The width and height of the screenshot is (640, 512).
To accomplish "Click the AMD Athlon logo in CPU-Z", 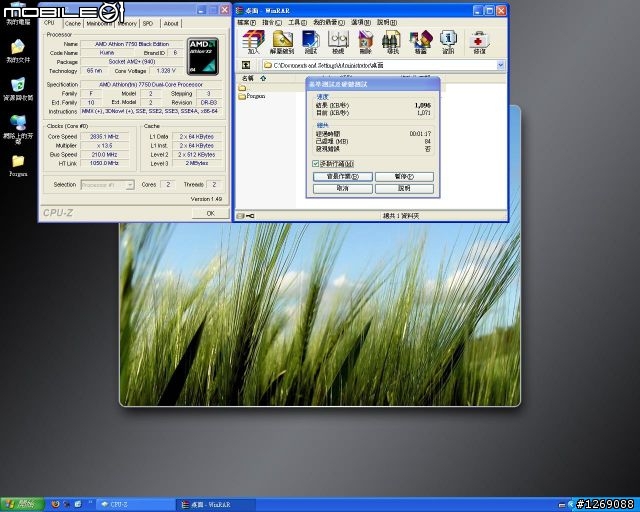I will point(203,56).
